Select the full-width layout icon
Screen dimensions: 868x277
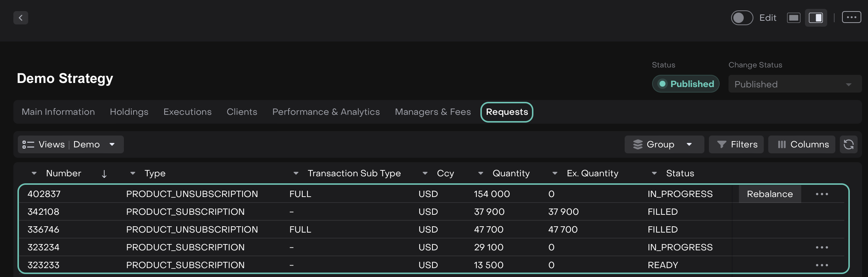coord(793,18)
